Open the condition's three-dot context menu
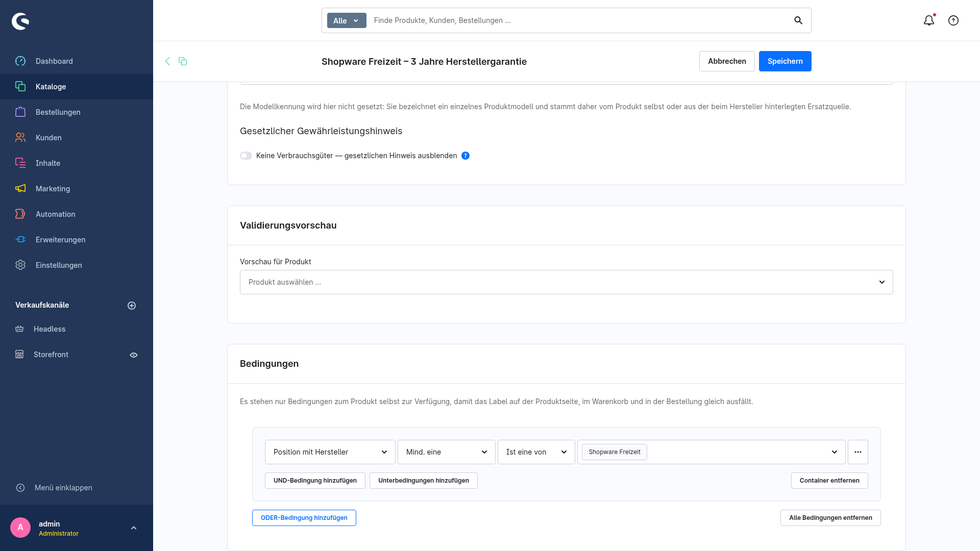Image resolution: width=980 pixels, height=551 pixels. coord(858,452)
